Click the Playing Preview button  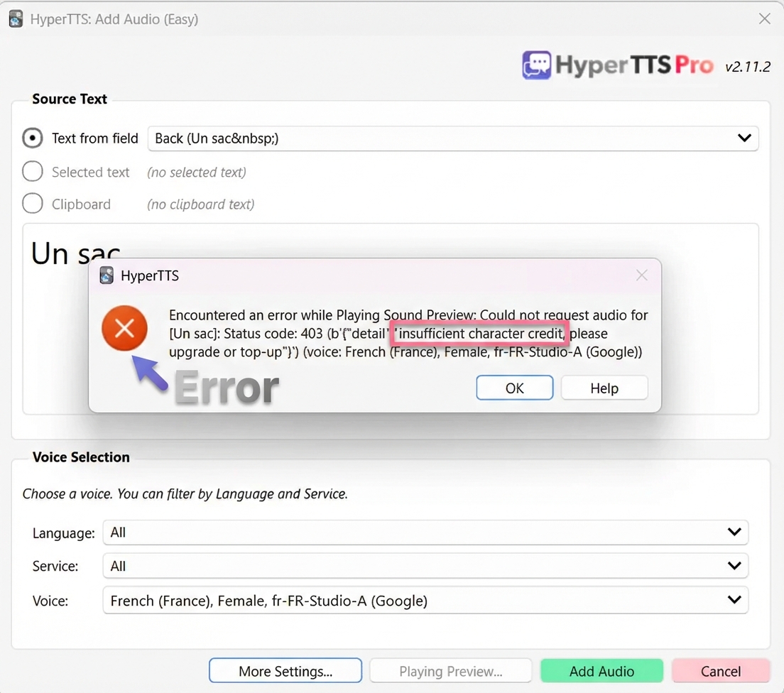450,670
